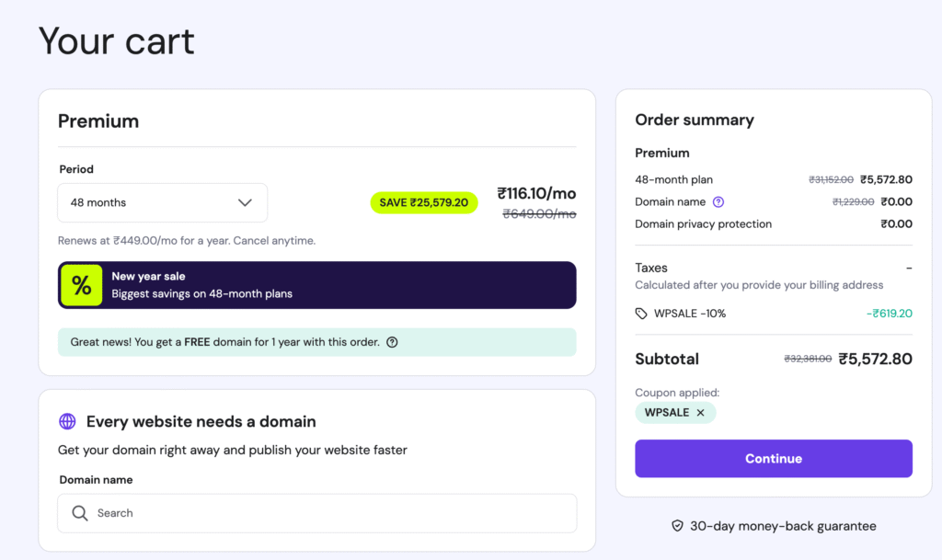The height and width of the screenshot is (560, 942).
Task: Click the domain name Search field
Action: [316, 513]
